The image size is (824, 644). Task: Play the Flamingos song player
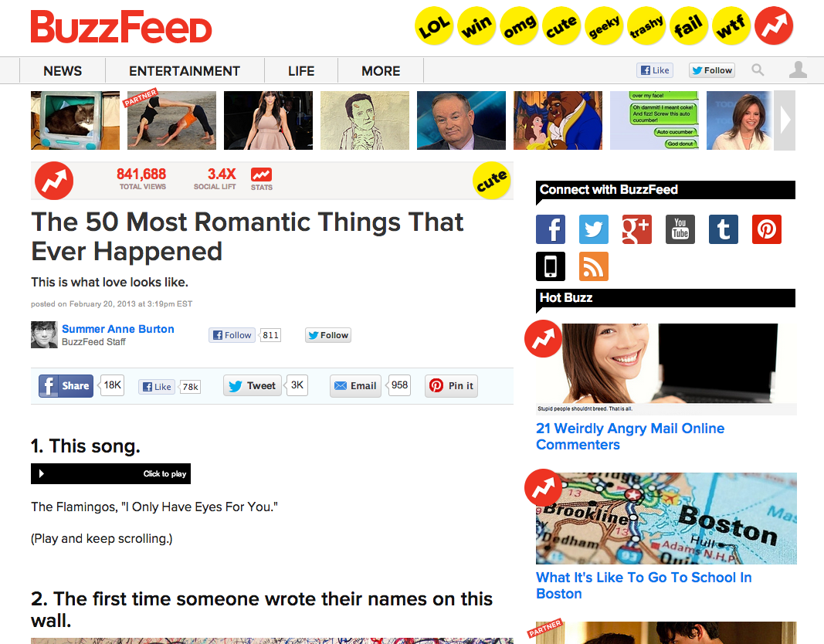tap(110, 474)
